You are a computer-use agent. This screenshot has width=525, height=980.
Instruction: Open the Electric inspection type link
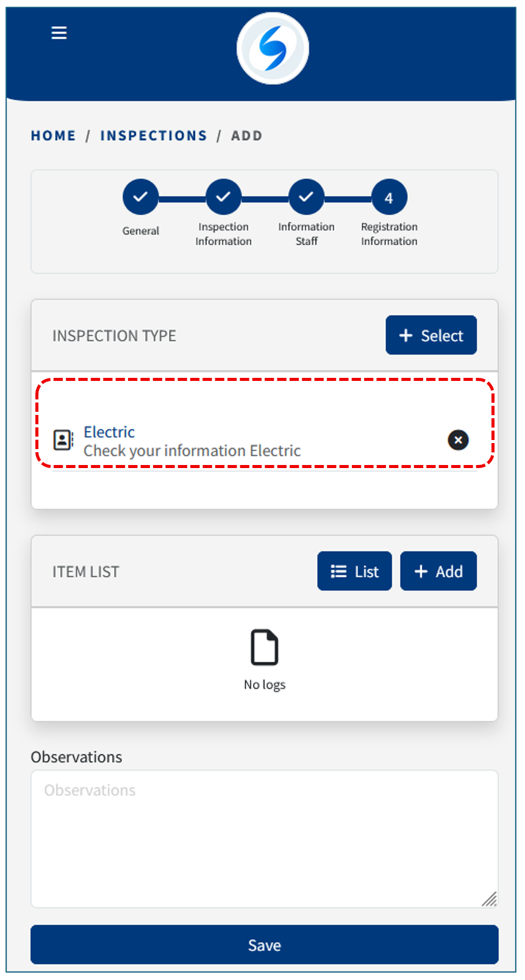click(109, 432)
